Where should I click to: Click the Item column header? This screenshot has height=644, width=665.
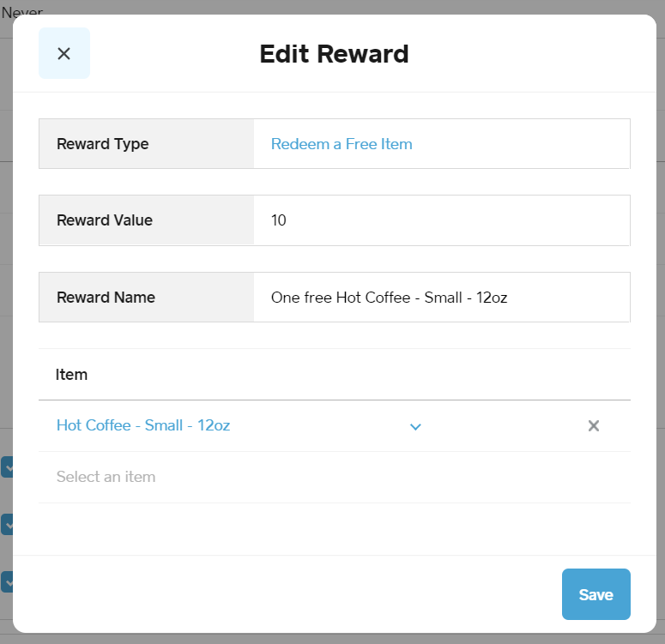(x=72, y=375)
